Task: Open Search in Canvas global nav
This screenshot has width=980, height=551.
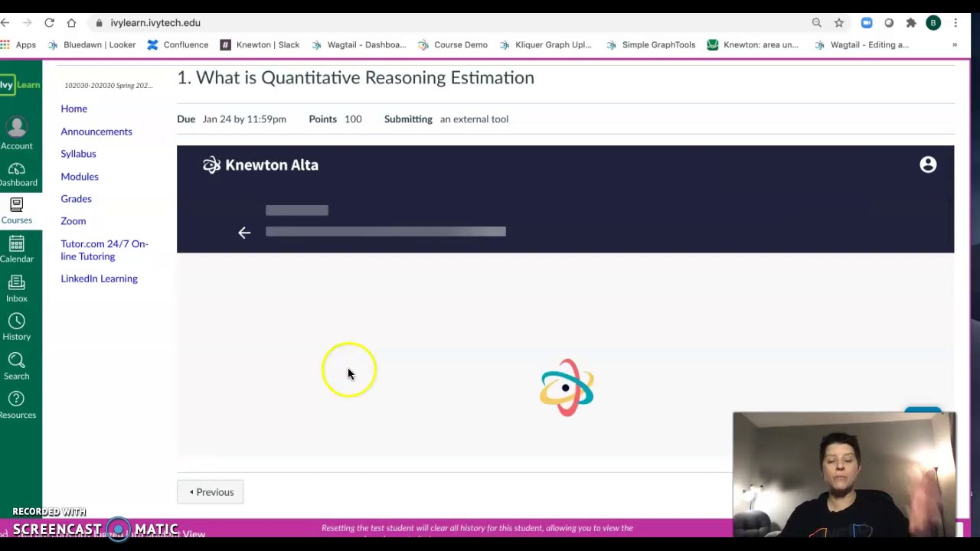Action: [17, 366]
